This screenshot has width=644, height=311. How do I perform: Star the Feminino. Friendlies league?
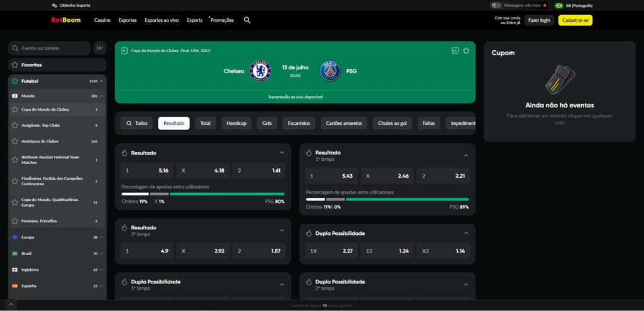point(15,221)
